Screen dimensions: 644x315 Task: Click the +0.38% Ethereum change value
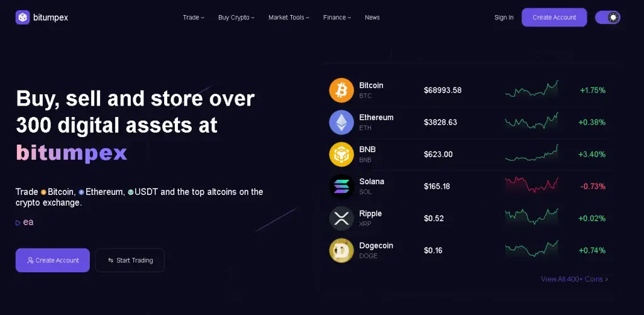(x=592, y=123)
